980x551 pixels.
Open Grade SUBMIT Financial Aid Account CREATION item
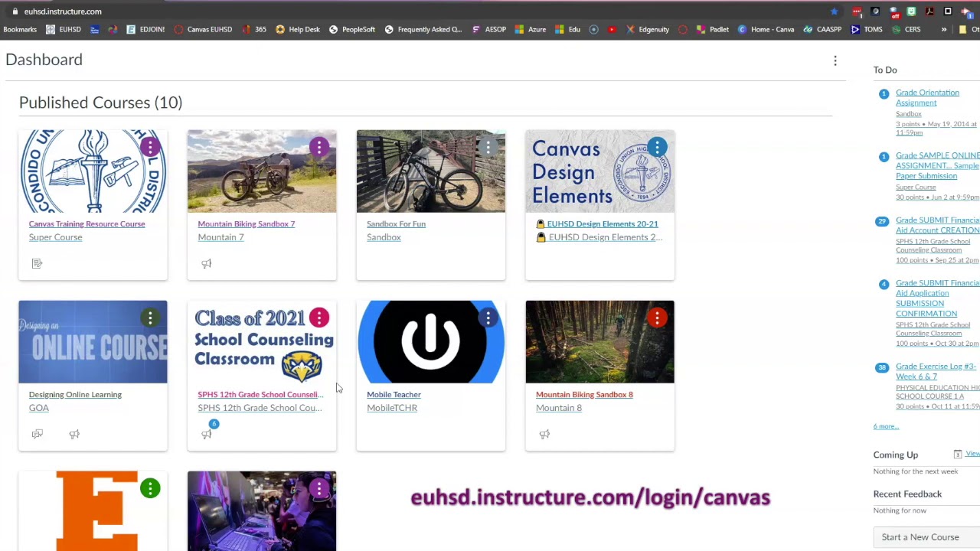pyautogui.click(x=938, y=225)
